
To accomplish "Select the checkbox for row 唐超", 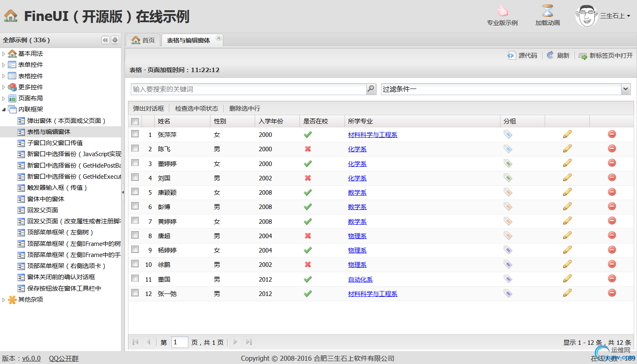I will point(135,235).
